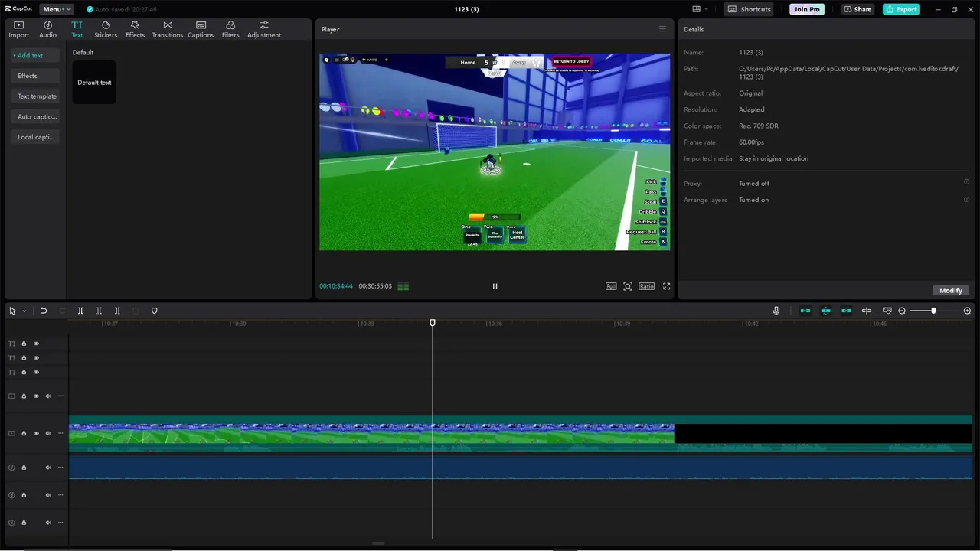
Task: Open the Player panel options menu
Action: (x=662, y=29)
